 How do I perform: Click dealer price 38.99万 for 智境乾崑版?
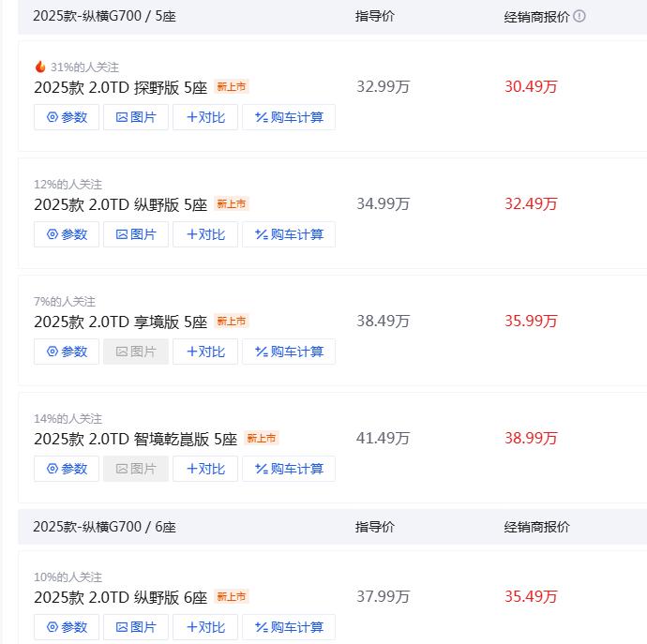531,439
